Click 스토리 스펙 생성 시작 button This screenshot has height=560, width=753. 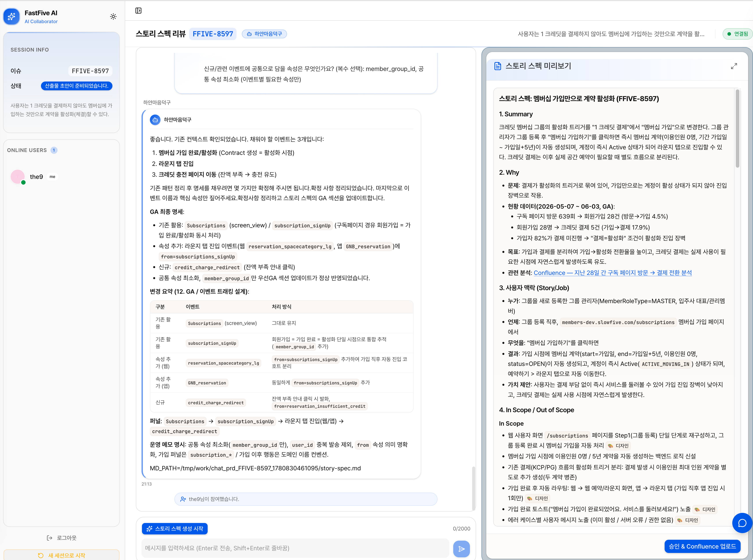click(x=175, y=528)
